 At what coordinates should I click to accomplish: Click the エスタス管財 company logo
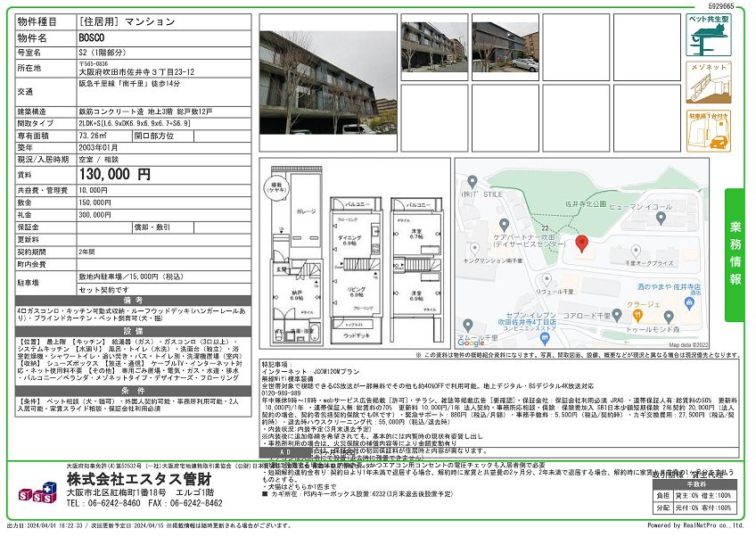[37, 492]
